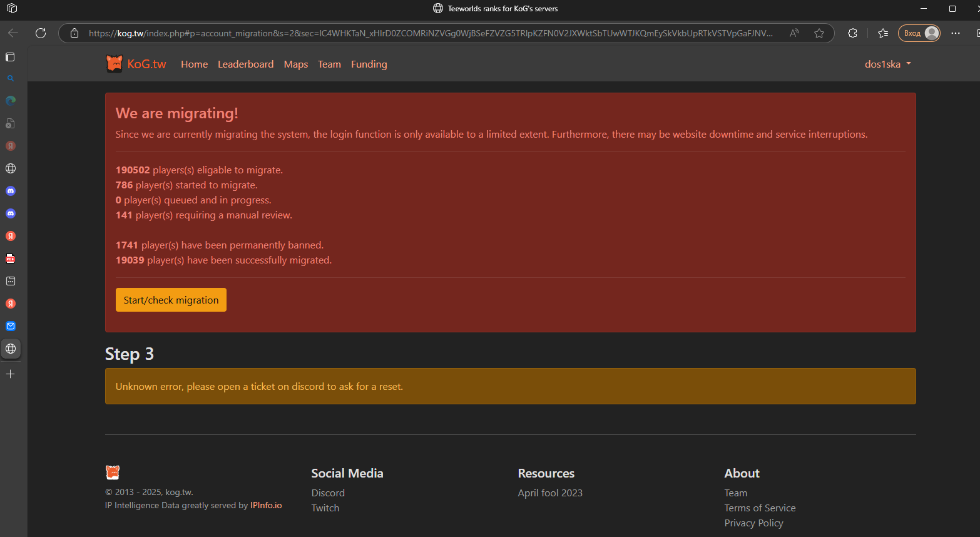Maximize the browser window
This screenshot has width=980, height=537.
coord(952,9)
